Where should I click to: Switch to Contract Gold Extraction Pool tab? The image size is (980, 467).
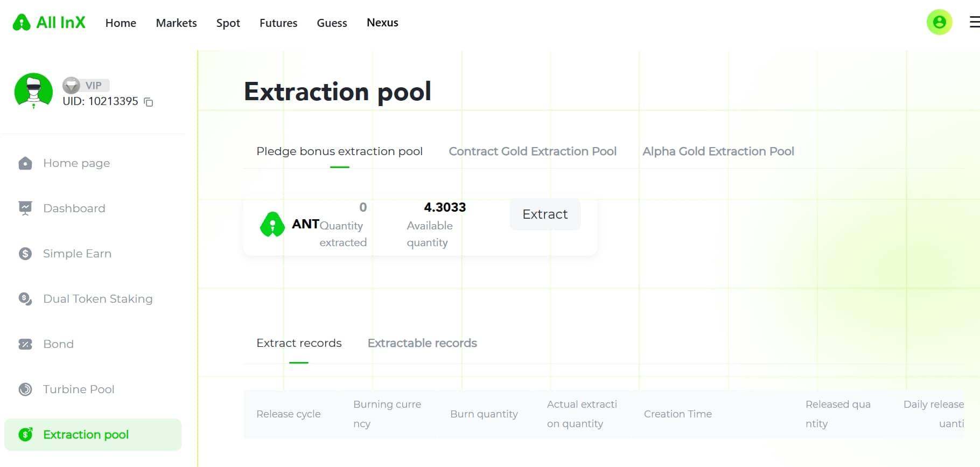533,151
